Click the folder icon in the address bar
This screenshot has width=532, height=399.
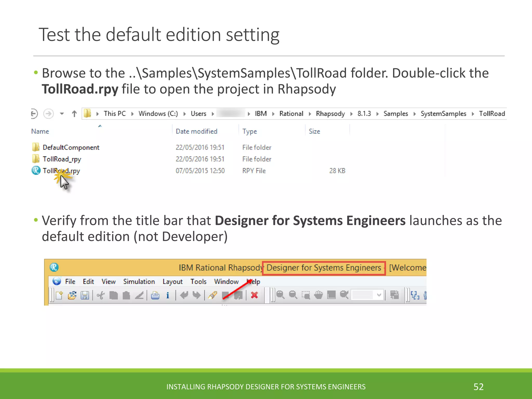[88, 113]
